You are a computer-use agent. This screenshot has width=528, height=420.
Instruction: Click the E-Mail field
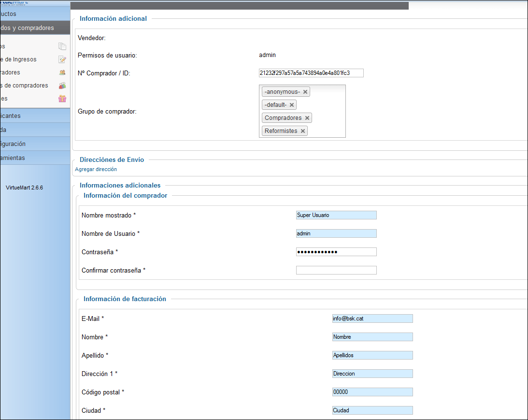coord(372,319)
